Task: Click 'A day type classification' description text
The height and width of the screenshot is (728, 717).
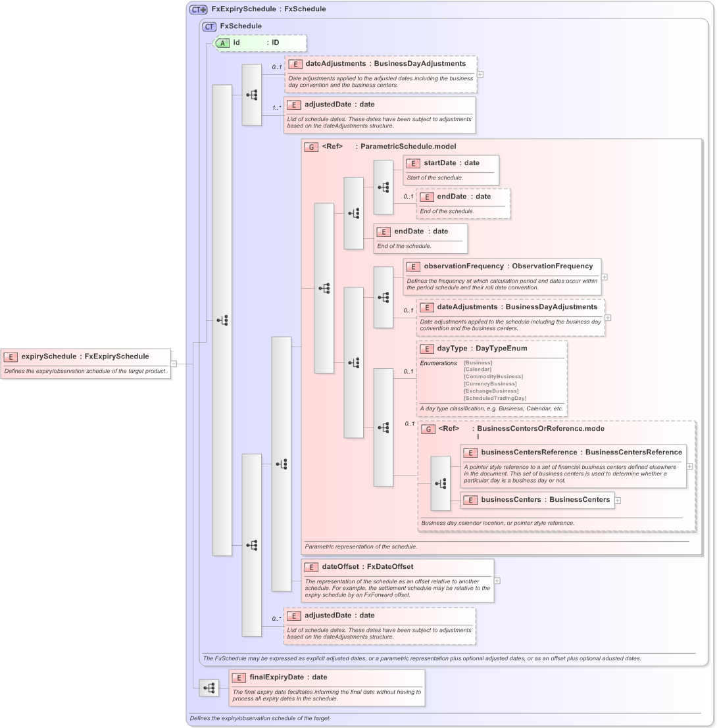Action: (491, 408)
